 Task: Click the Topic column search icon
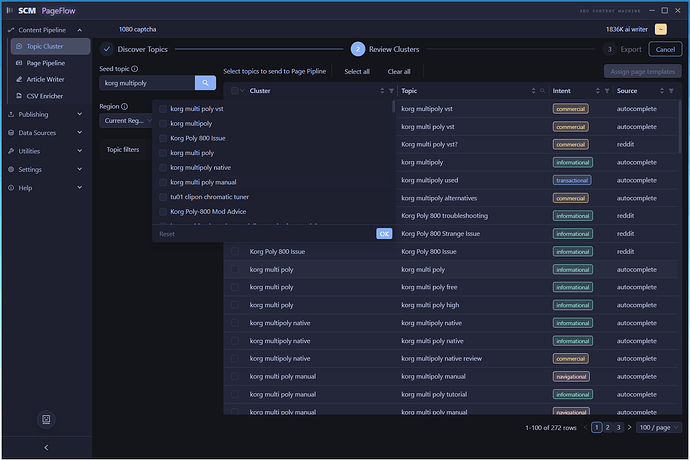click(x=542, y=90)
